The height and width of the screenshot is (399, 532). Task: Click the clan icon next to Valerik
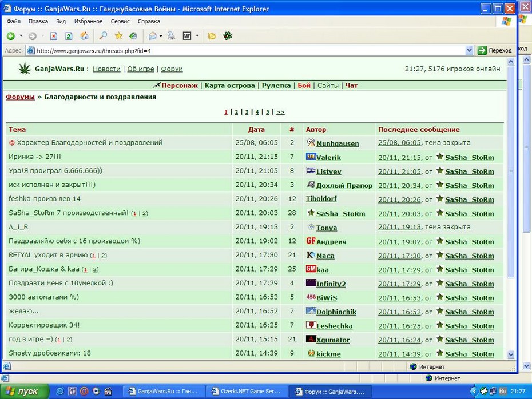[x=311, y=157]
